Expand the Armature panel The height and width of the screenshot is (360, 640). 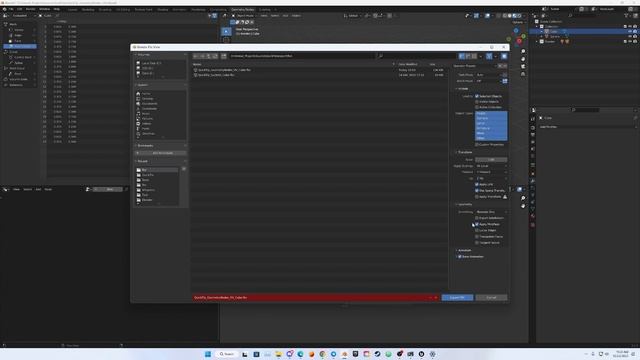point(463,251)
